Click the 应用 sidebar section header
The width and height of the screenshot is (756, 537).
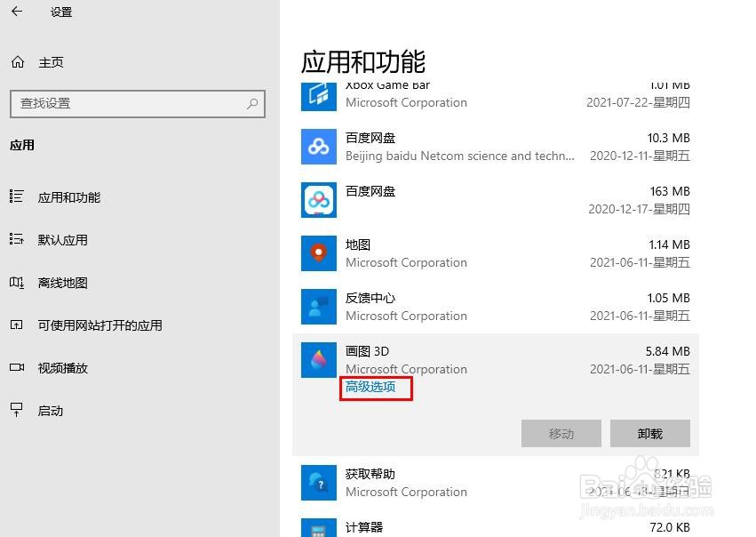tap(22, 145)
